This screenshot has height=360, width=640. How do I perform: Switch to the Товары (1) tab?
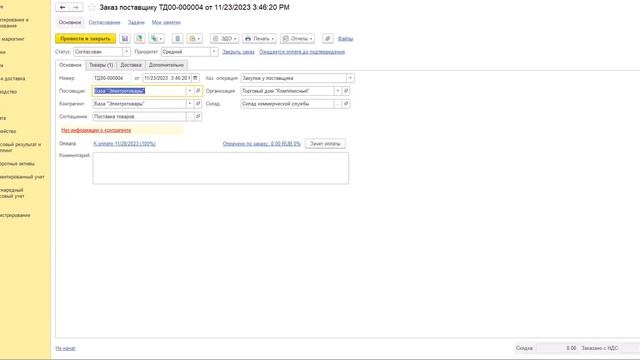[101, 65]
